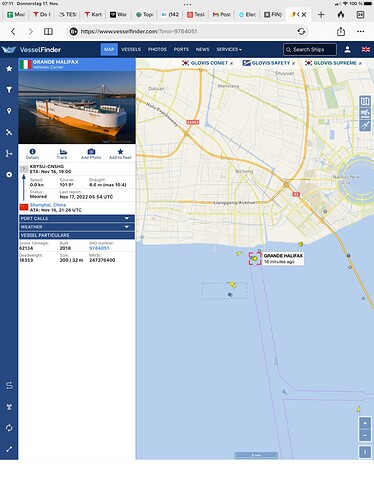Close the GLOVIS COMET chip
This screenshot has width=374, height=500.
[x=231, y=63]
